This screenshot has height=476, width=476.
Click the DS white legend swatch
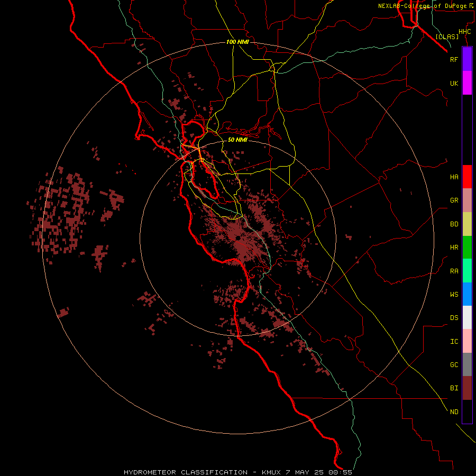pyautogui.click(x=467, y=317)
